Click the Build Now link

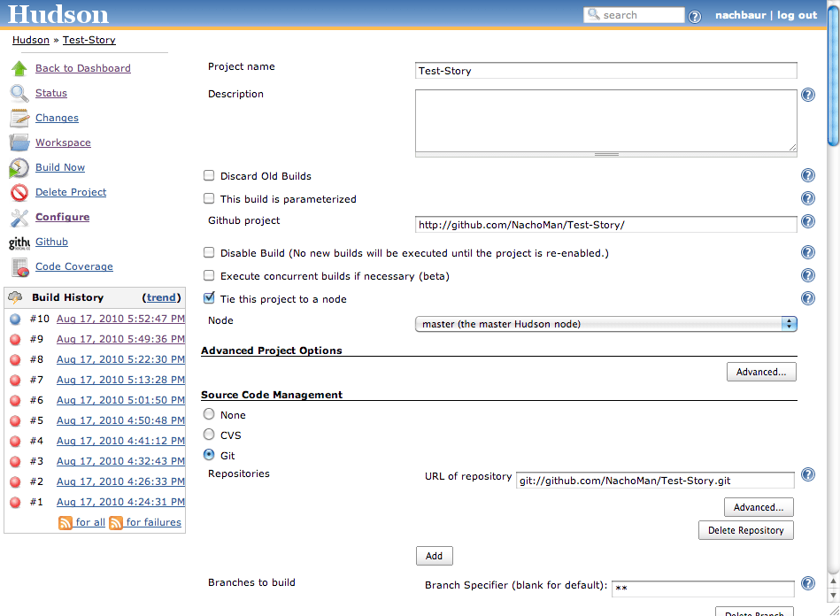pos(60,167)
